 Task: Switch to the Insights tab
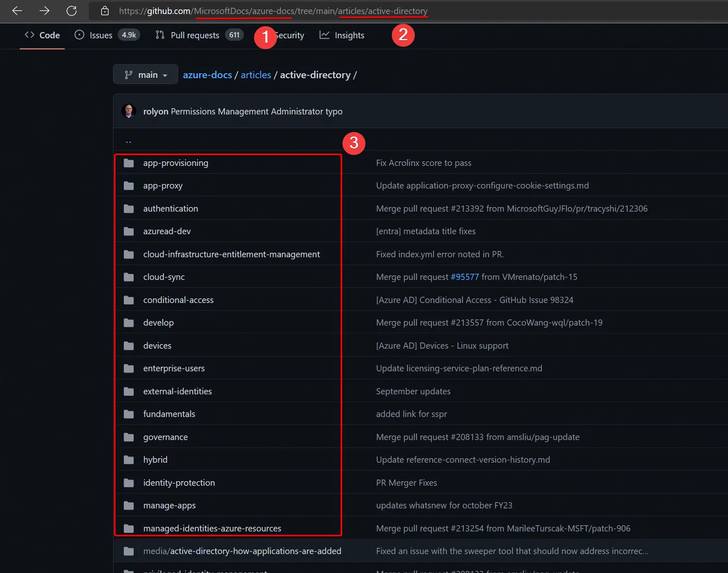click(342, 35)
